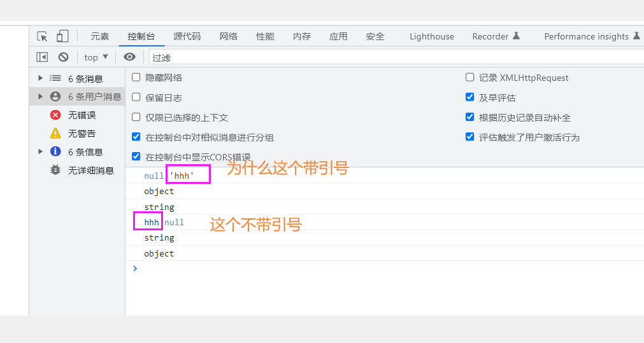This screenshot has height=343, width=644.
Task: Click the first object log line
Action: [159, 192]
